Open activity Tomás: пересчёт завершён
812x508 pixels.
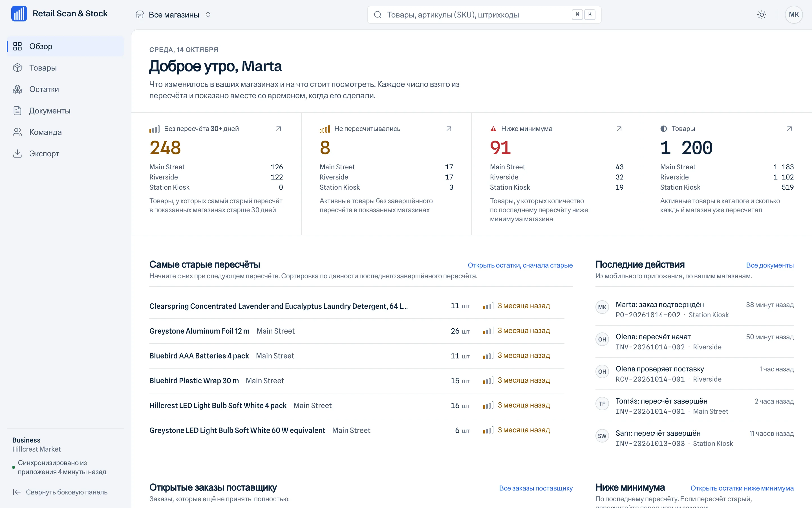694,406
